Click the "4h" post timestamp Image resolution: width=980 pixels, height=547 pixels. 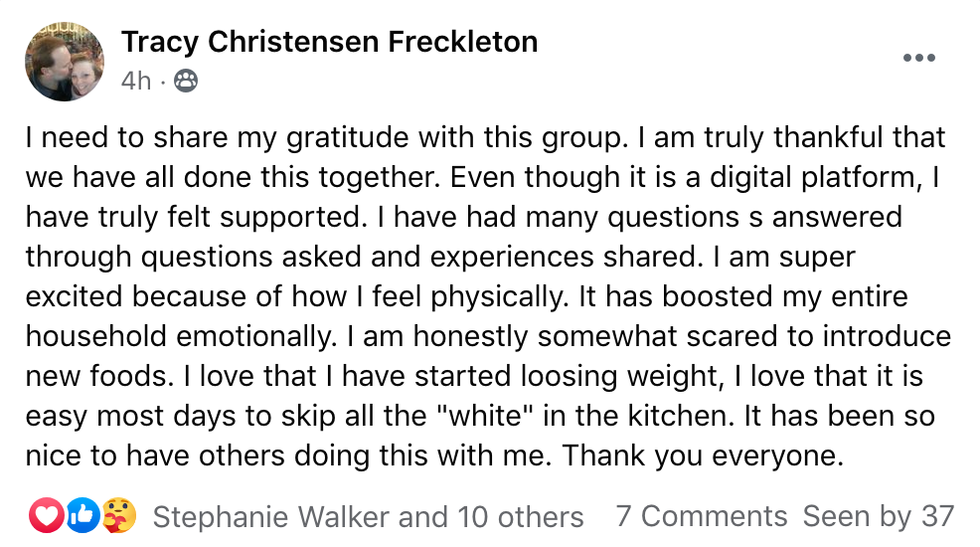click(135, 81)
